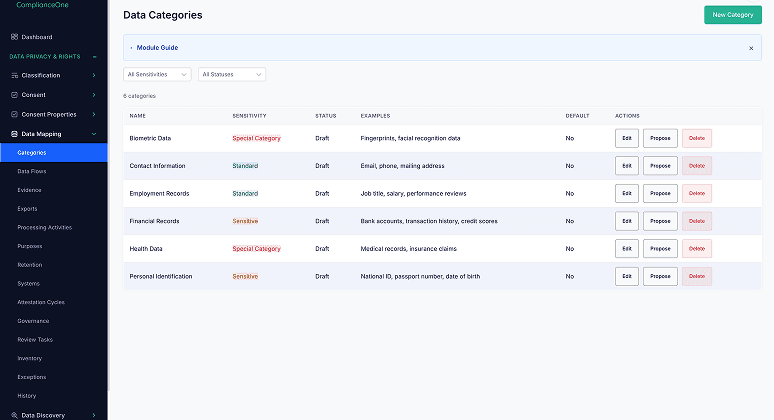Navigate to Processing Activities
Image resolution: width=774 pixels, height=420 pixels.
point(44,228)
